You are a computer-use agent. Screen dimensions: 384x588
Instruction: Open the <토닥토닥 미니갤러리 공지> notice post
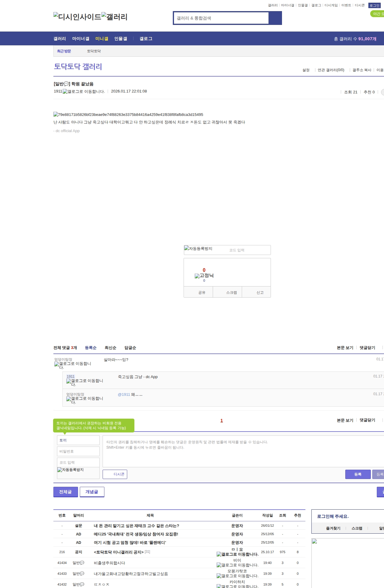coord(118,552)
